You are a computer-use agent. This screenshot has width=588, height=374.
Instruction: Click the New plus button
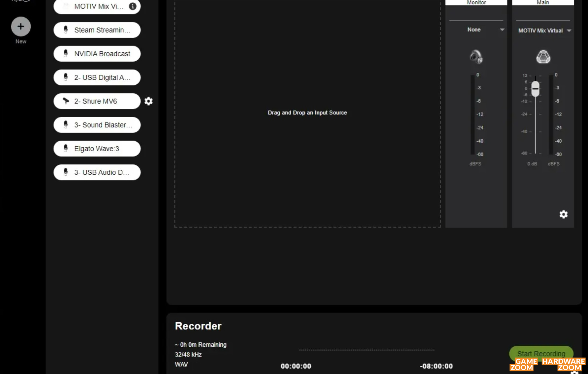21,27
